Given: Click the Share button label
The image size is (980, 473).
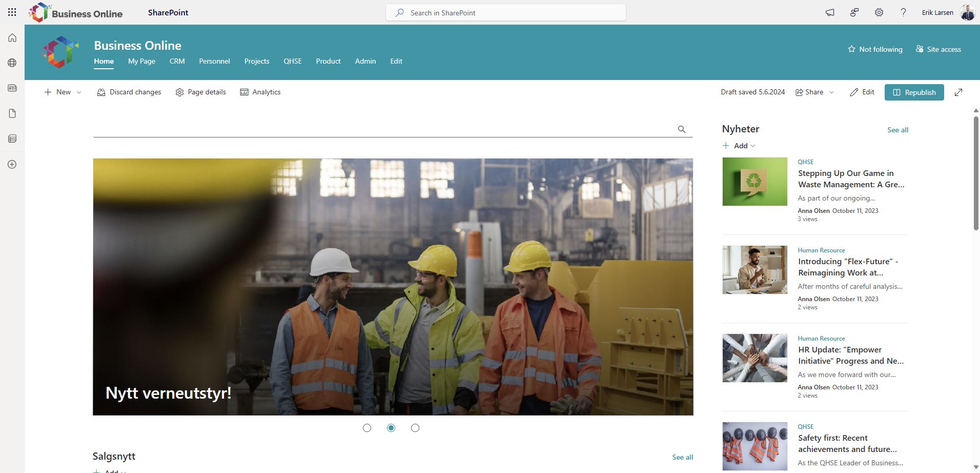Looking at the screenshot, I should pos(814,92).
